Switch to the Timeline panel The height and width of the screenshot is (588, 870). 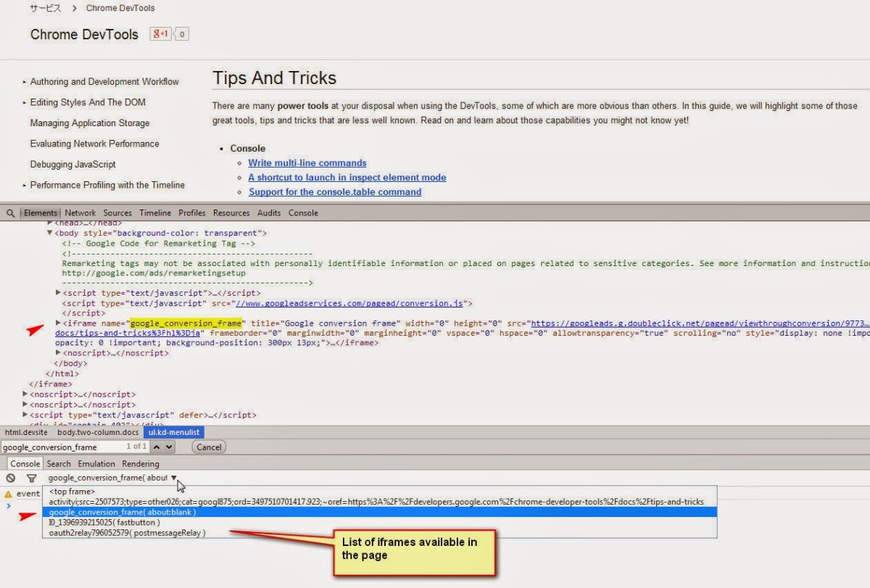[155, 213]
